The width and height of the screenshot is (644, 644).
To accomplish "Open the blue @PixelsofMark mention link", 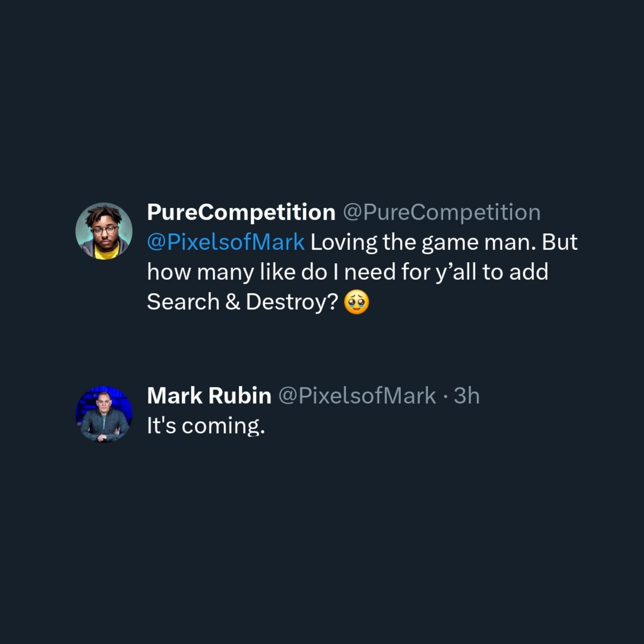I will 226,242.
